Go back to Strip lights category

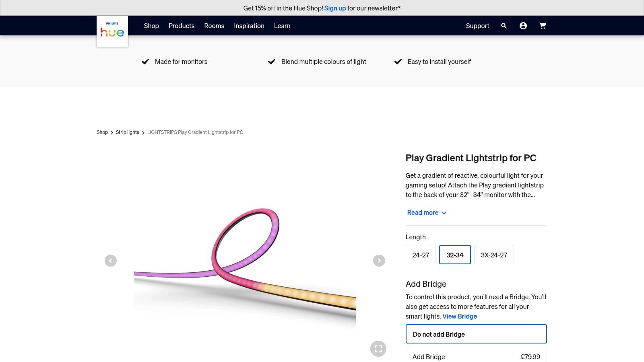(x=127, y=132)
